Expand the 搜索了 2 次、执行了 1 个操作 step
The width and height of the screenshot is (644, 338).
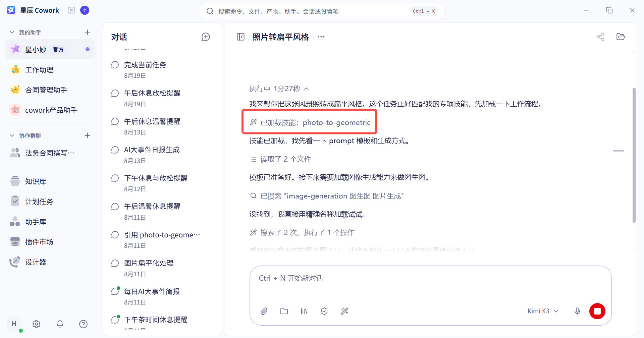tap(302, 233)
